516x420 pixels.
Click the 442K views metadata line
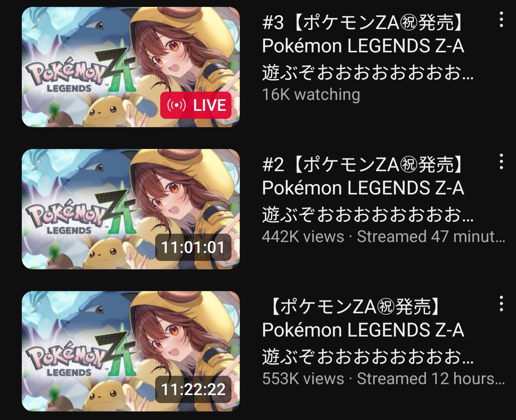click(x=383, y=237)
